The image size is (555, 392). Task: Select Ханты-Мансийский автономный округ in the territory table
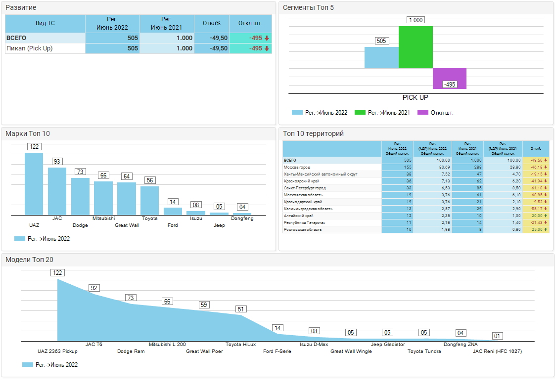pyautogui.click(x=320, y=174)
